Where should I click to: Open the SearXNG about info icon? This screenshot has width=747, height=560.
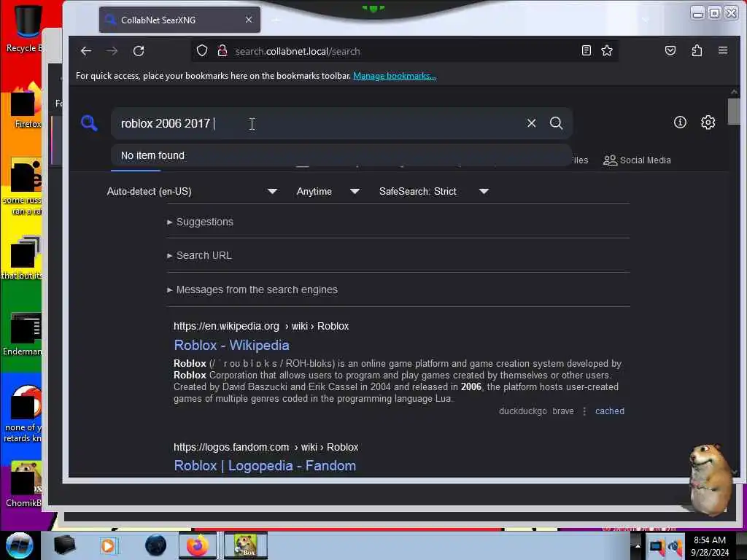click(x=680, y=122)
